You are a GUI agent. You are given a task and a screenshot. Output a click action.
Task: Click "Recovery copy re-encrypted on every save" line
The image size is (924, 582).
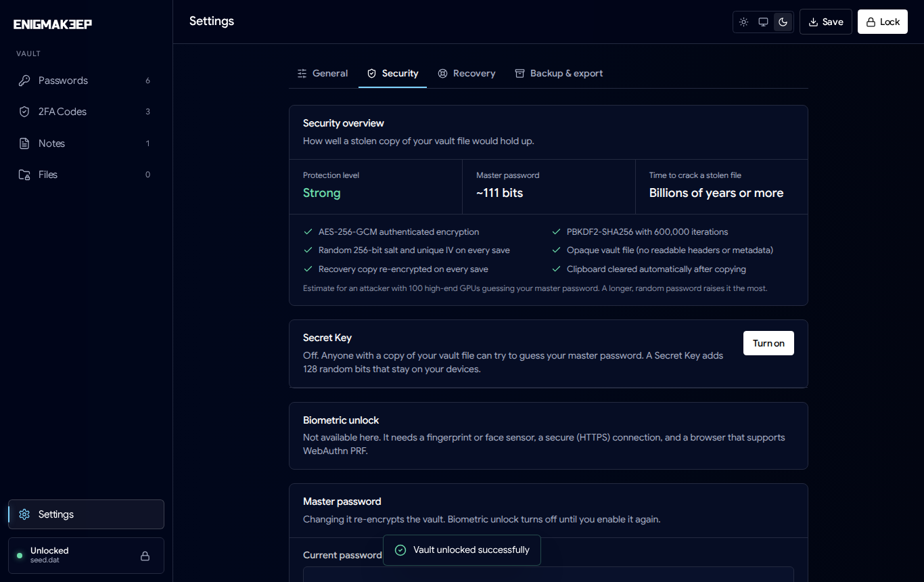coord(403,269)
